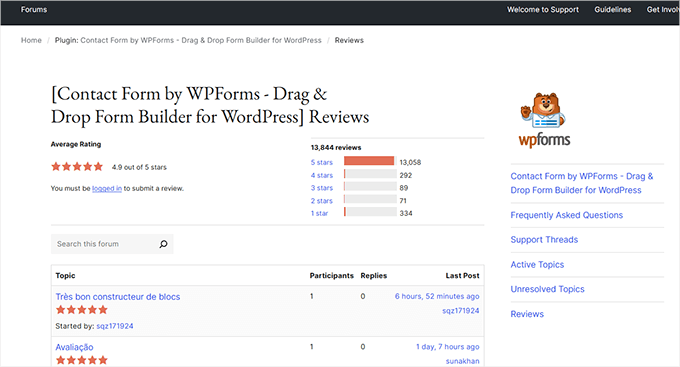
Task: Open Active Topics in sidebar
Action: point(537,265)
